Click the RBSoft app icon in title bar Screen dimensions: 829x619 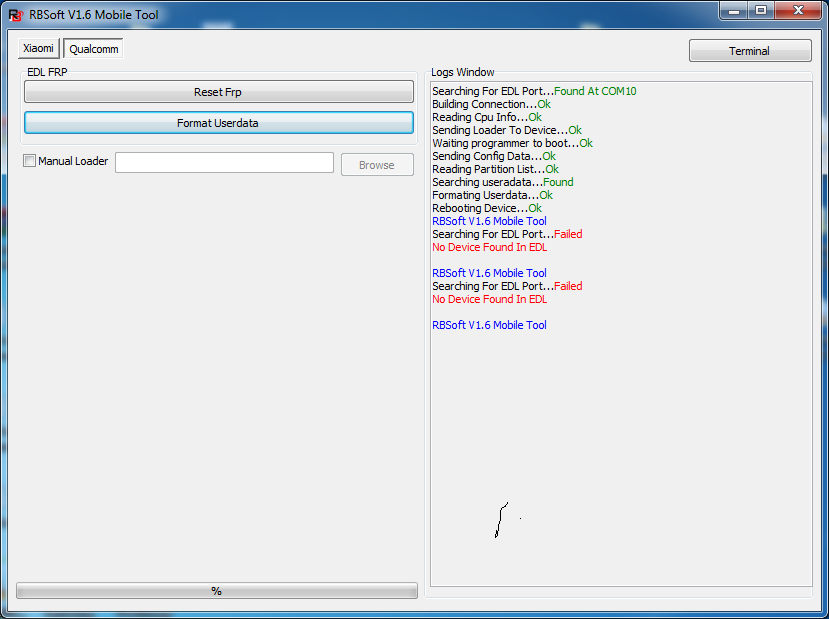tap(16, 15)
